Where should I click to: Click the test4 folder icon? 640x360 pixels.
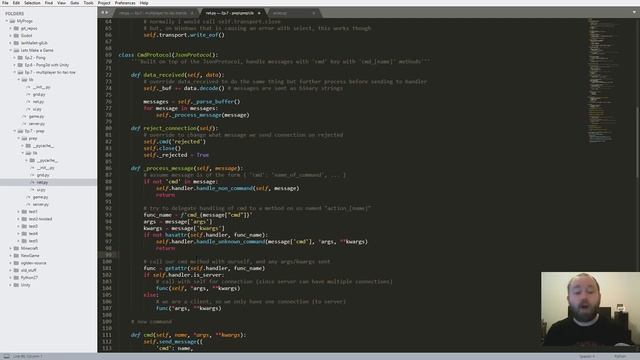click(x=24, y=233)
